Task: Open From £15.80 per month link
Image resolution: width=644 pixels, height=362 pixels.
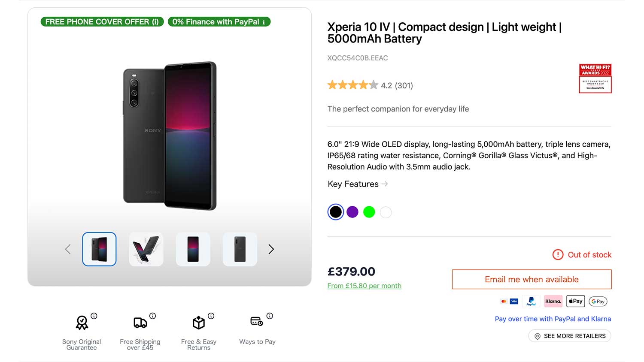Action: 364,286
